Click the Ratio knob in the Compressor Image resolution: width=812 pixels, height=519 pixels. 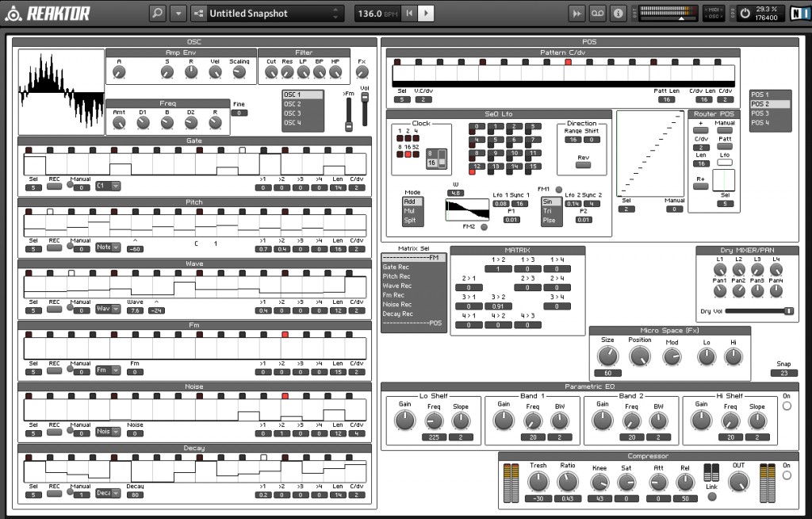coord(568,482)
